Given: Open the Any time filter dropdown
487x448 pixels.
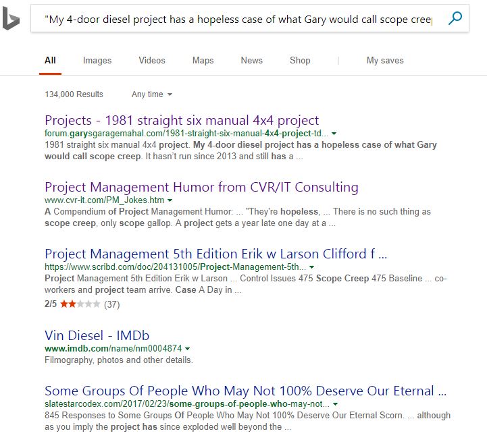Looking at the screenshot, I should [x=152, y=94].
